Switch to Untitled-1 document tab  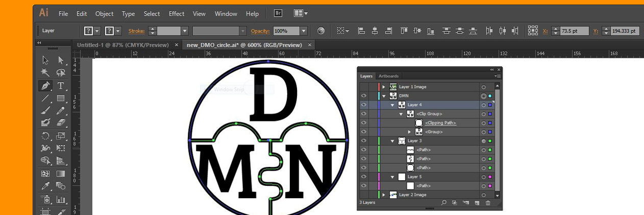(122, 45)
